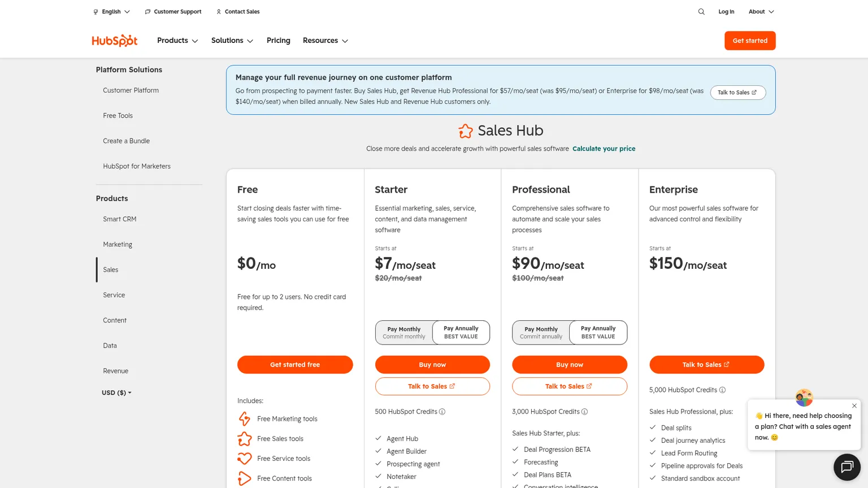Screen dimensions: 868x488
Task: Expand the About dropdown
Action: (x=761, y=12)
